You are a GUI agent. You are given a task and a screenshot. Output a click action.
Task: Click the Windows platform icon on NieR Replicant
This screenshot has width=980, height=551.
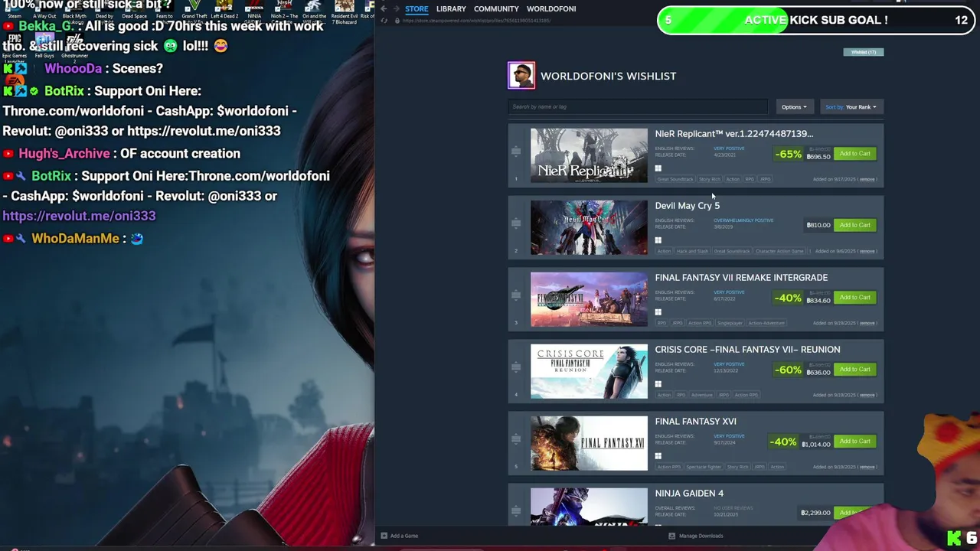[658, 168]
